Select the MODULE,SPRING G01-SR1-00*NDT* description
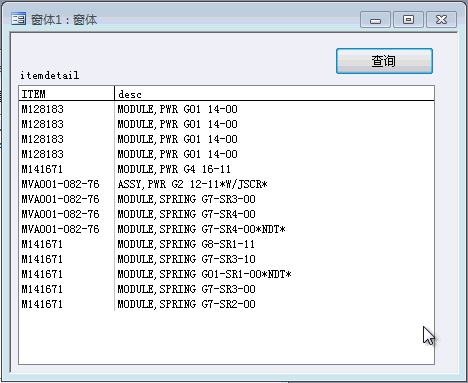 point(204,274)
